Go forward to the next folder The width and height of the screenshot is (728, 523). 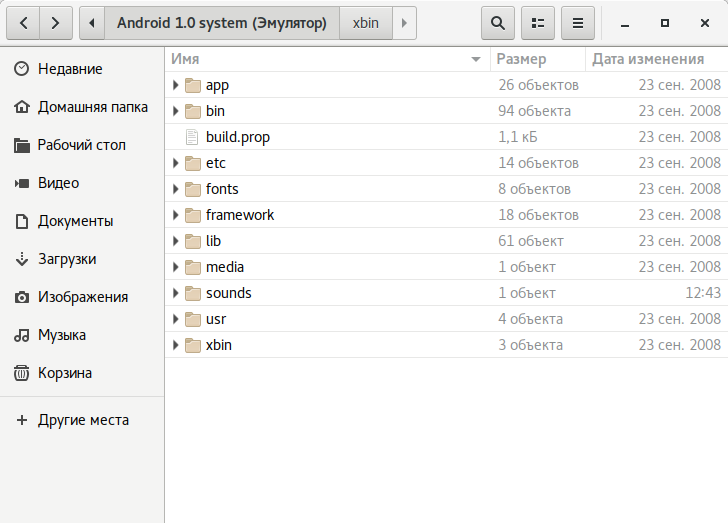click(x=56, y=23)
